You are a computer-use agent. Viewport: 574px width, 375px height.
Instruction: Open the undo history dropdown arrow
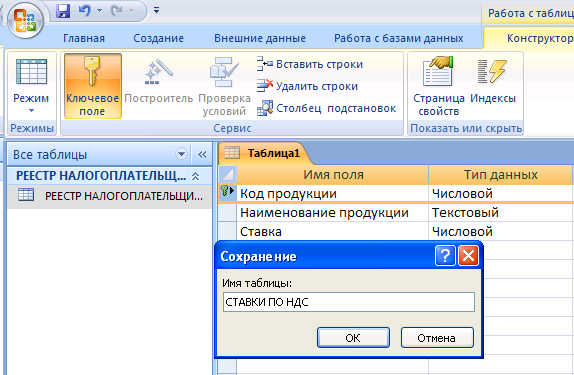pos(99,11)
